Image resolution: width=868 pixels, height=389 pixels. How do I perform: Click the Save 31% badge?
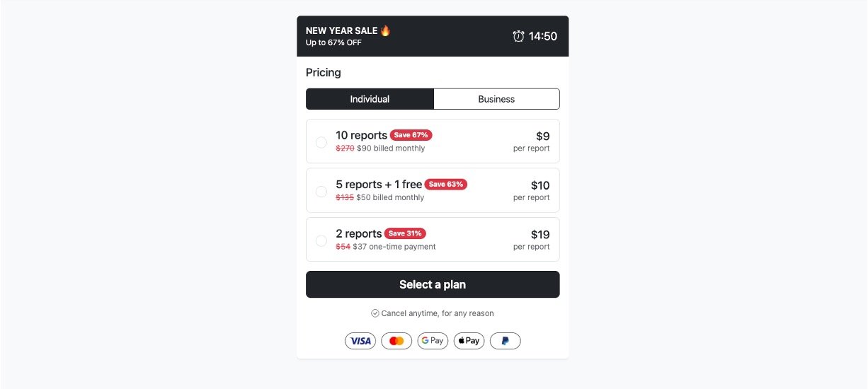(x=406, y=233)
